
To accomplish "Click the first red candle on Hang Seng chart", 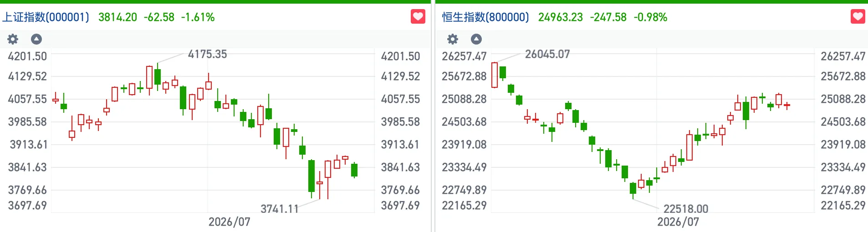I will [x=495, y=75].
